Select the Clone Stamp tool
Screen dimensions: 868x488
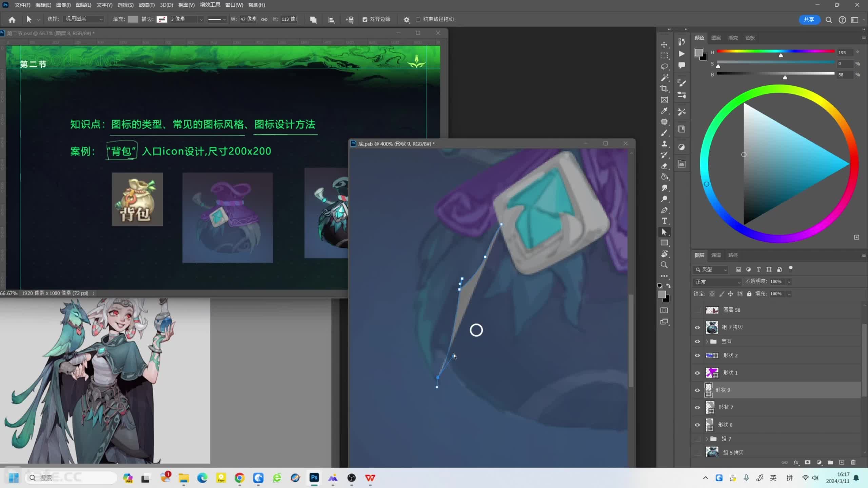[x=664, y=144]
